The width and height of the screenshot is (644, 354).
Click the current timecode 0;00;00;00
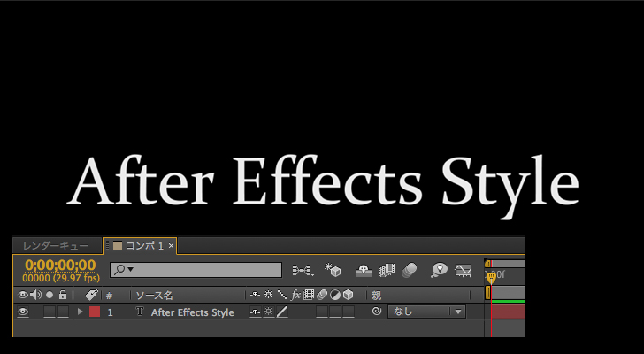pyautogui.click(x=60, y=265)
